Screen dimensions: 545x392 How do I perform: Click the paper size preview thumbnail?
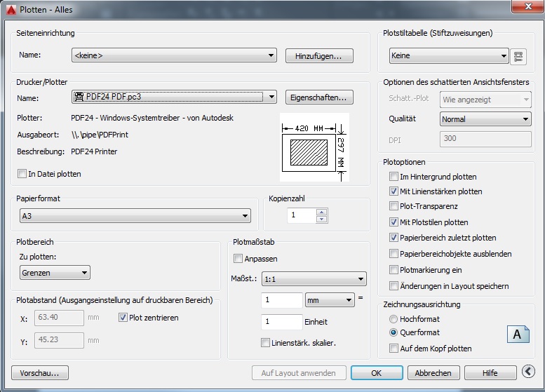(x=314, y=147)
